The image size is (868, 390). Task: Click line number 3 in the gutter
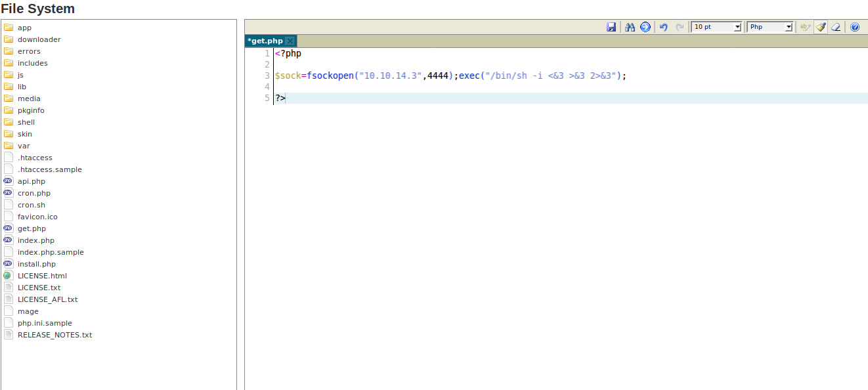[267, 76]
